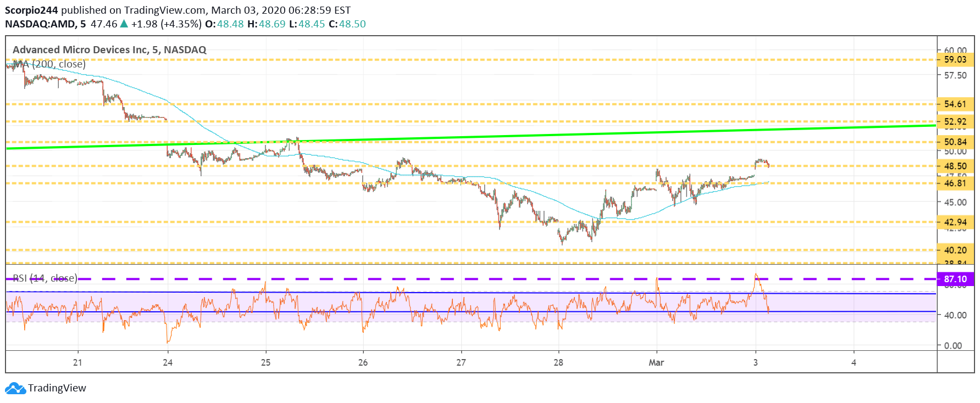Click the Advanced Micro Devices Inc chart title

tap(109, 50)
